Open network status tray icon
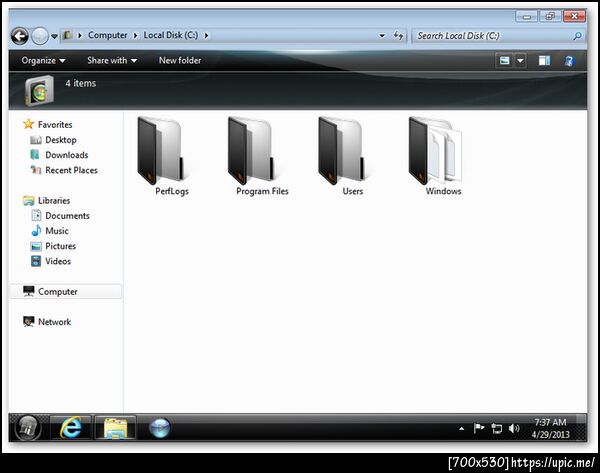 point(496,428)
